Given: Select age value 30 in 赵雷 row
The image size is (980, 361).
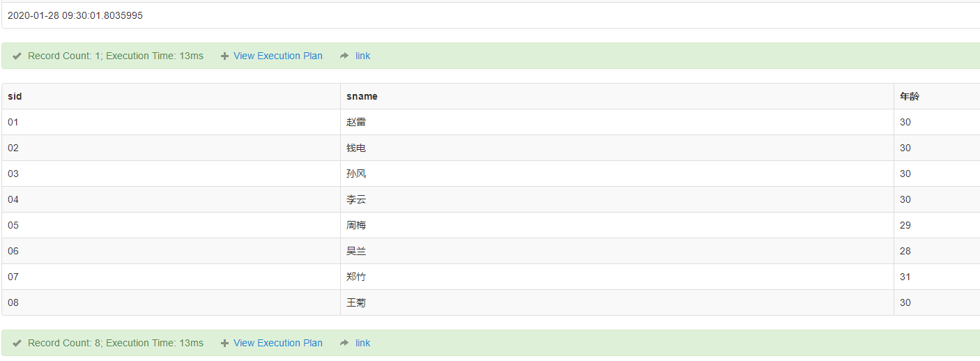Looking at the screenshot, I should point(905,122).
